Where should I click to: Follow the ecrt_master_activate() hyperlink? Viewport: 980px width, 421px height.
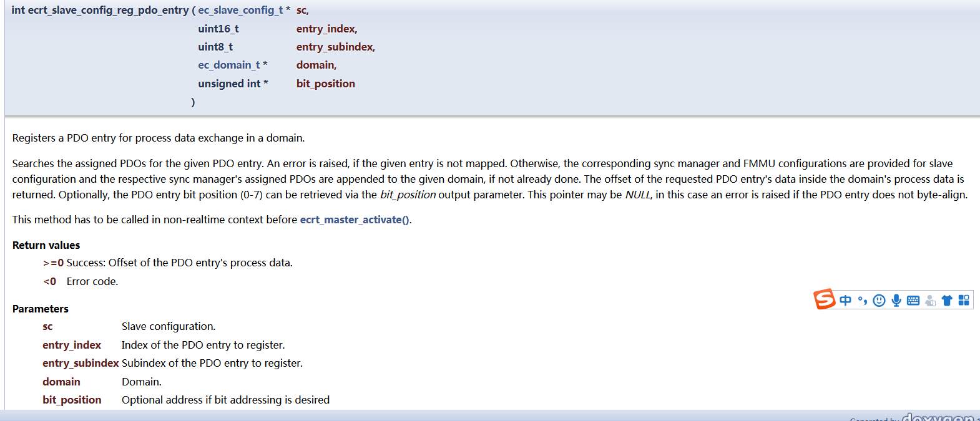coord(352,220)
